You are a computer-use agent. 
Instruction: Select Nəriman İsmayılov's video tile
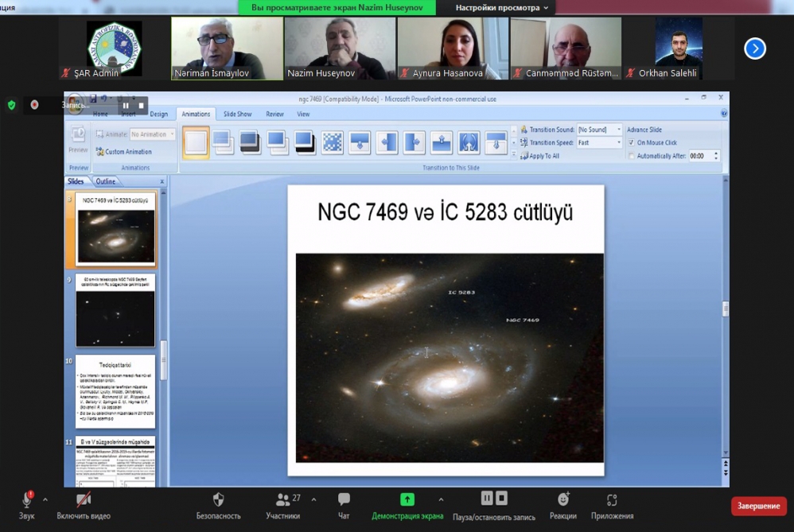(x=227, y=49)
